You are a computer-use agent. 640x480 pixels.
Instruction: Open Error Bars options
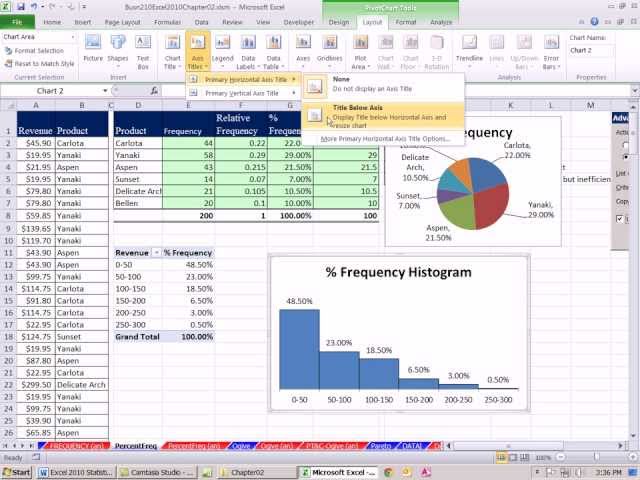point(551,51)
